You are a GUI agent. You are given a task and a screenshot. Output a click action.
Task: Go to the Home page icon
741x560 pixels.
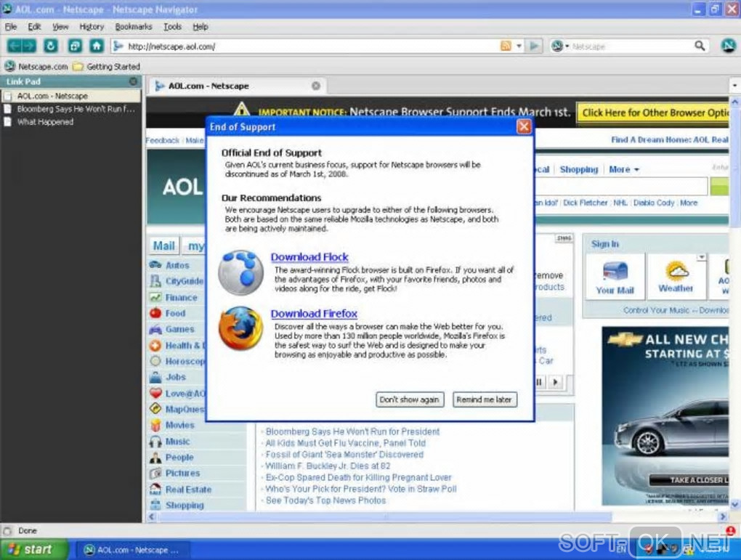[97, 46]
